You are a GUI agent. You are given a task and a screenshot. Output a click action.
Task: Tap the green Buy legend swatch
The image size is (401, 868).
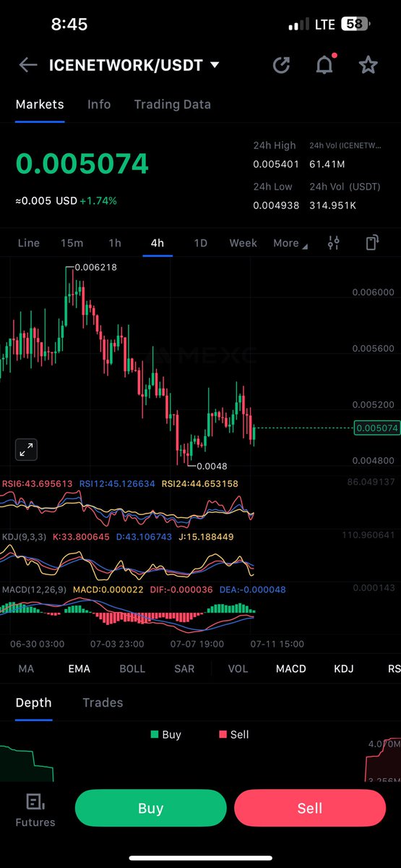(154, 734)
